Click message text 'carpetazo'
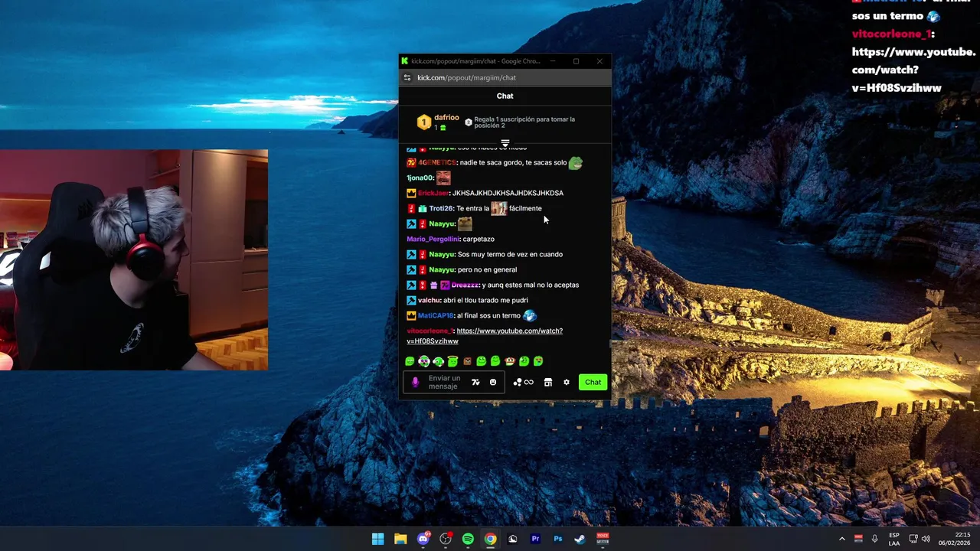 pyautogui.click(x=479, y=239)
